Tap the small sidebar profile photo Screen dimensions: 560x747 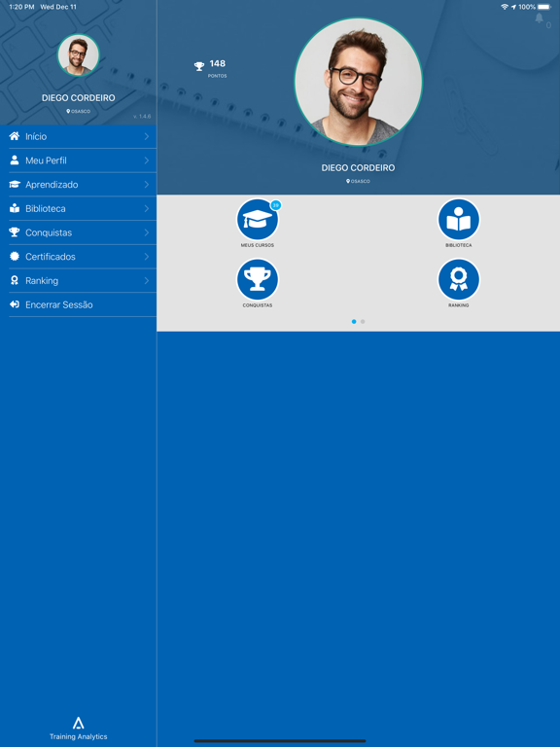pos(78,54)
